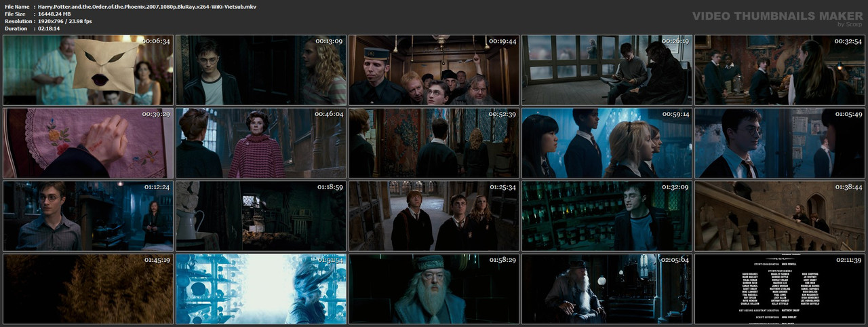Select the thumbnail at 00:59:14
868x327 pixels.
tap(607, 142)
